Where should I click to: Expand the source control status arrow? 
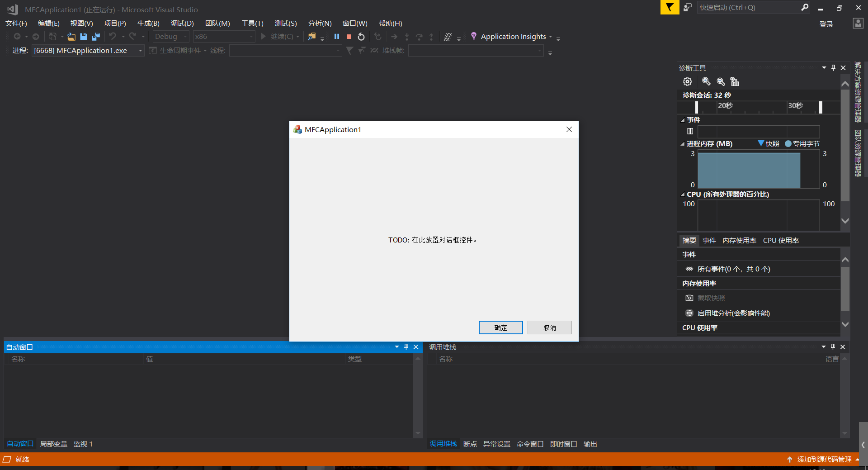click(x=857, y=459)
